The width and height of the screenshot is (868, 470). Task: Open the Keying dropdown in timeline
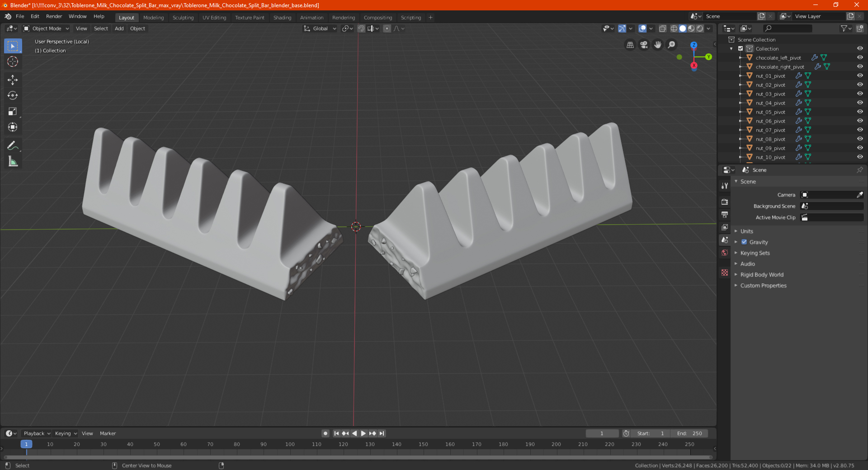click(66, 433)
